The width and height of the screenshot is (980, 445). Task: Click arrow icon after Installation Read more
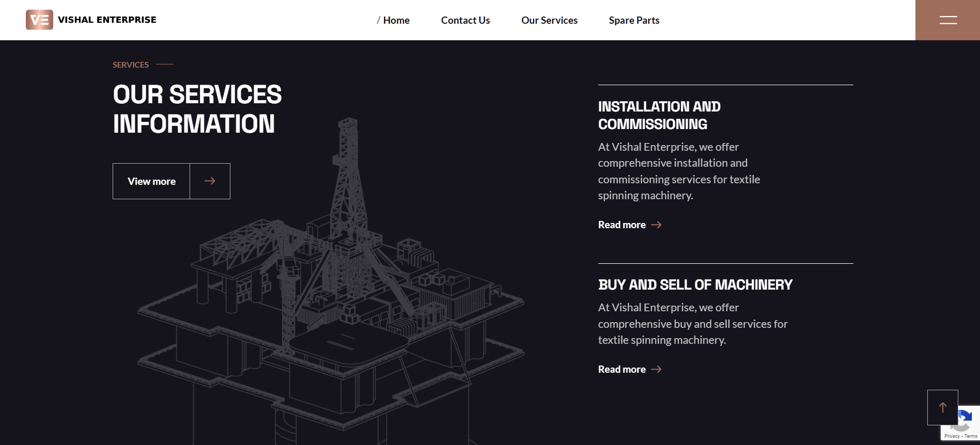point(656,225)
